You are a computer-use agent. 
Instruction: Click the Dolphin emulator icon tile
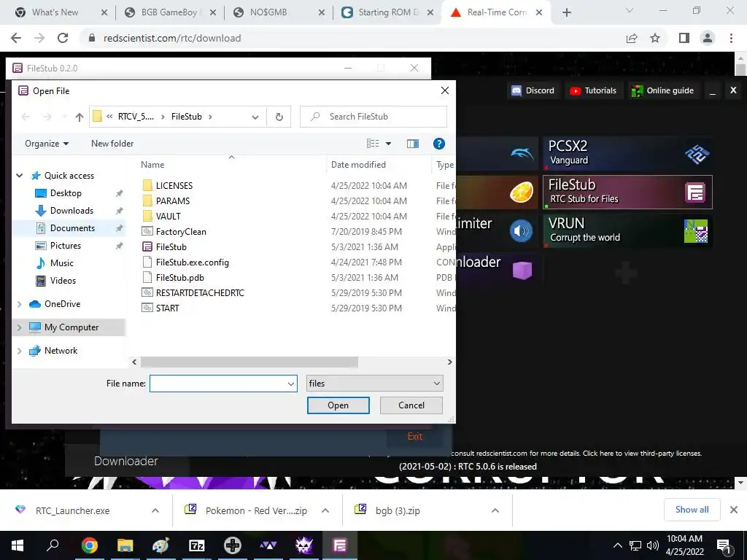point(521,153)
